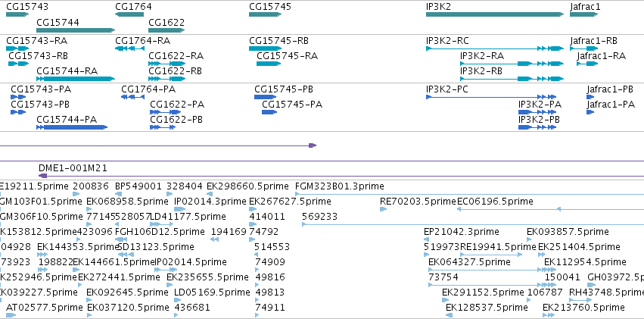
Task: Select the EK068958.5prime EST label
Action: coord(128,202)
